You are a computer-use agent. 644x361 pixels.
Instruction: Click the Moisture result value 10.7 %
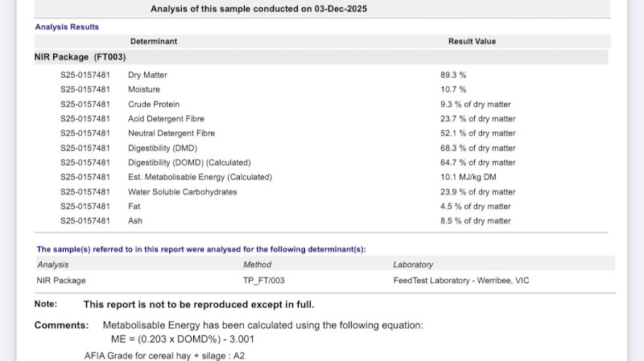[452, 89]
